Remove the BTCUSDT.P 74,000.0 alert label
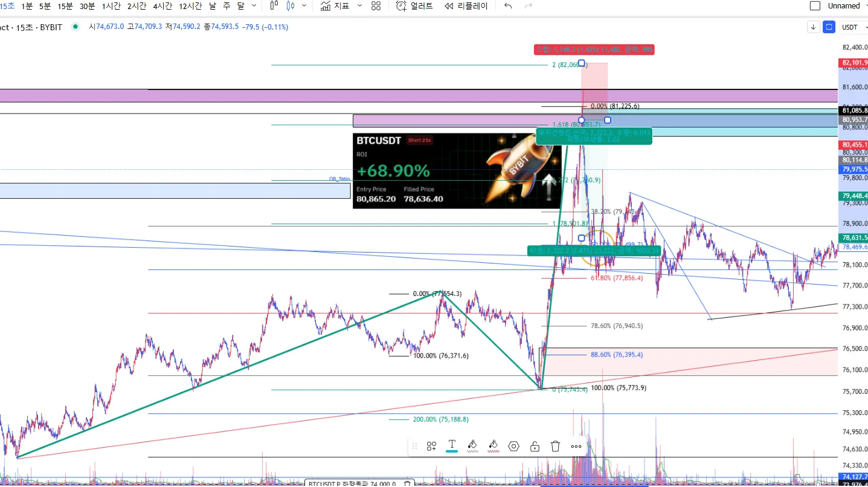868x487 pixels. click(x=407, y=483)
